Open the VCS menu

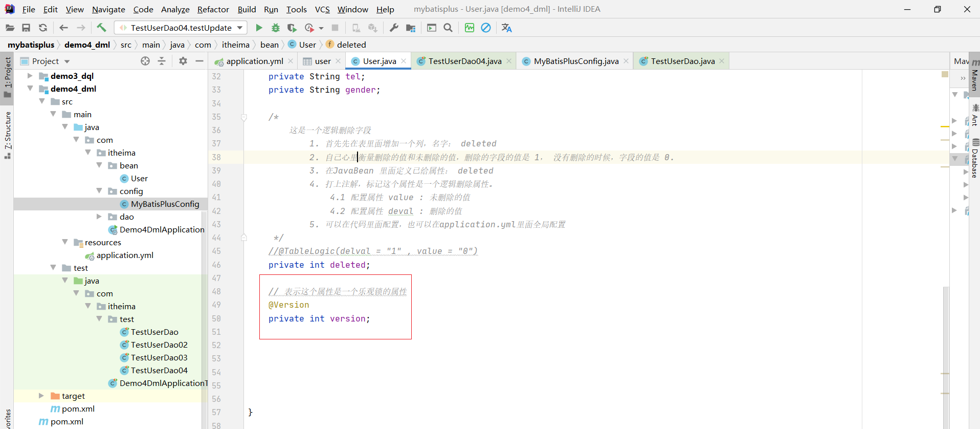click(322, 9)
